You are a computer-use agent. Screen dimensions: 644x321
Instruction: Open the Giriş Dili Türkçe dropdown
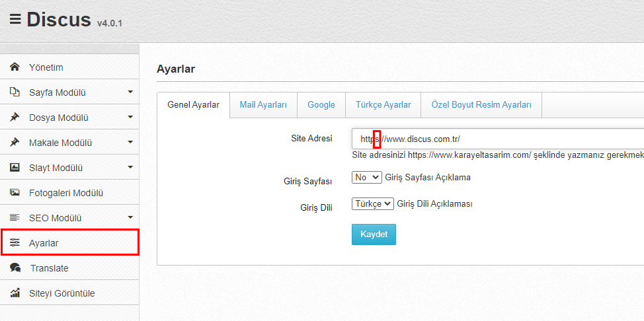[x=373, y=203]
